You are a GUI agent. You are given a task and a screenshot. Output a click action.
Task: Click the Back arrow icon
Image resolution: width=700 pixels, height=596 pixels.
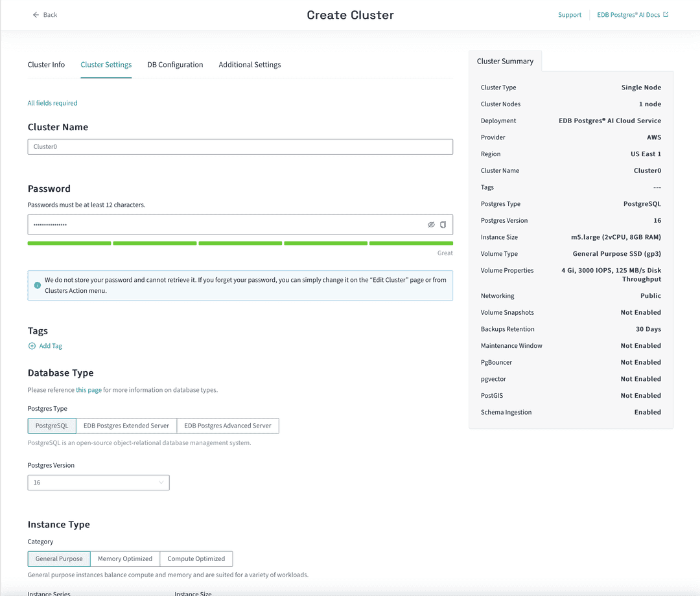click(36, 15)
